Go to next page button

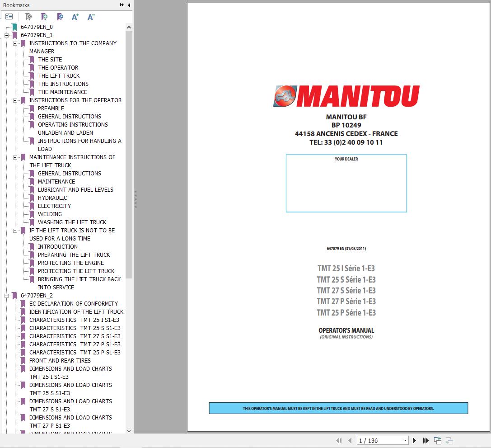tap(414, 440)
